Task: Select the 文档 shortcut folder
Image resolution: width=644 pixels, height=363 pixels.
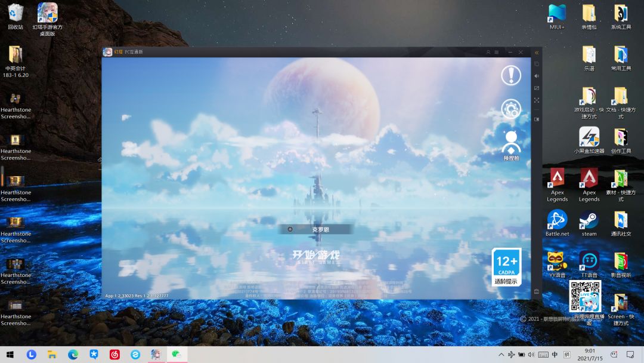Action: tap(621, 103)
